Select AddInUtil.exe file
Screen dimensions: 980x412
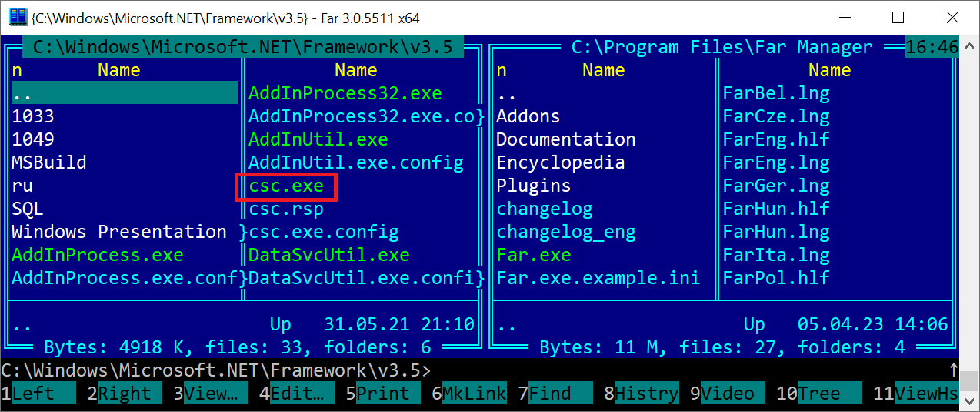318,139
